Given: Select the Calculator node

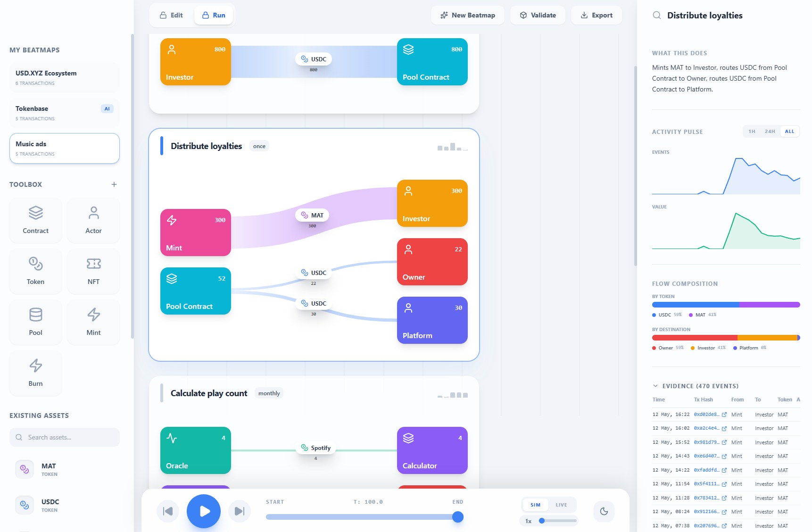Looking at the screenshot, I should pos(432,450).
